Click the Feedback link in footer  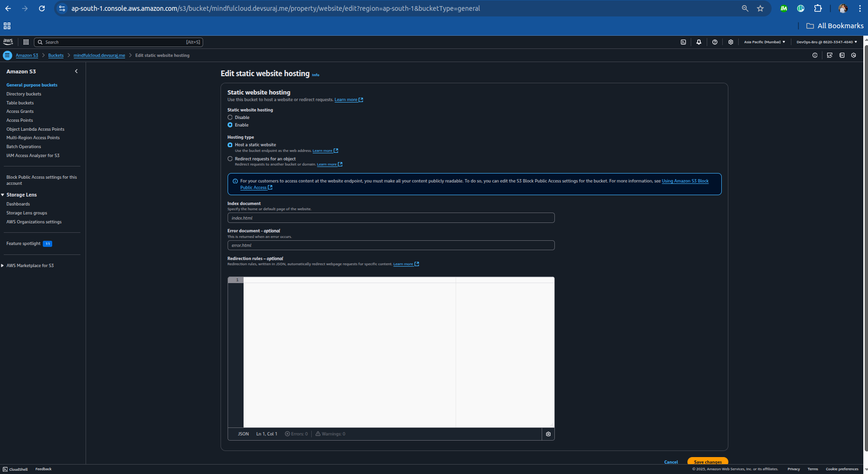[x=43, y=469]
